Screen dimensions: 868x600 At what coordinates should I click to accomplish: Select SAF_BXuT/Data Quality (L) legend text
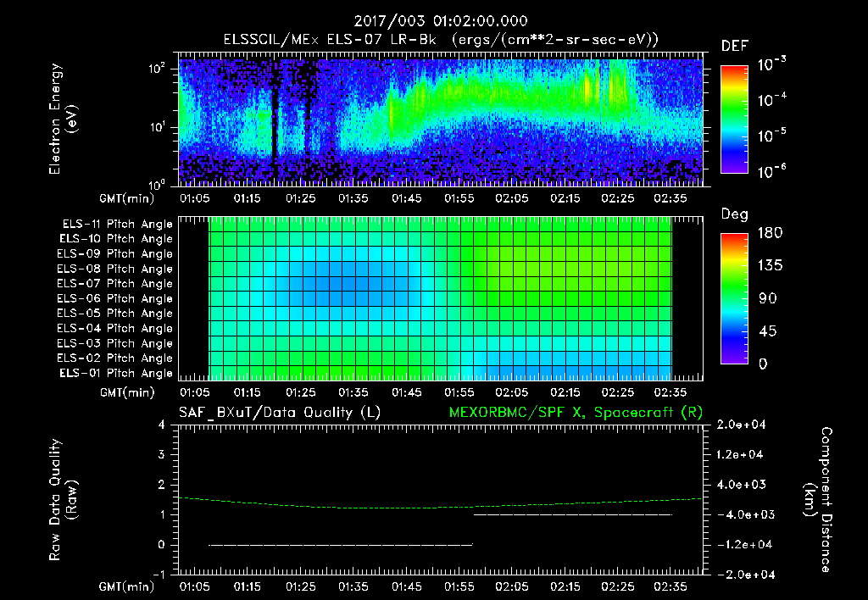280,413
